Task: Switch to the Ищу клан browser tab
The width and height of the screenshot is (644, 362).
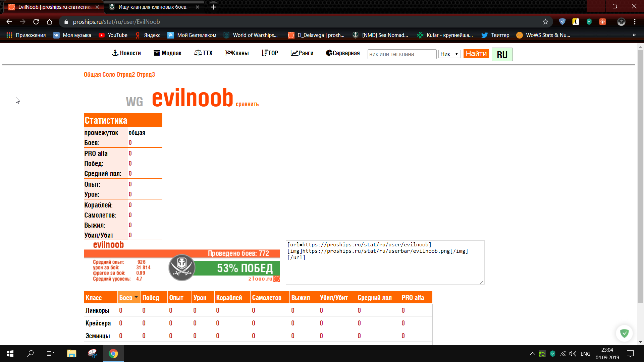Action: pos(154,7)
